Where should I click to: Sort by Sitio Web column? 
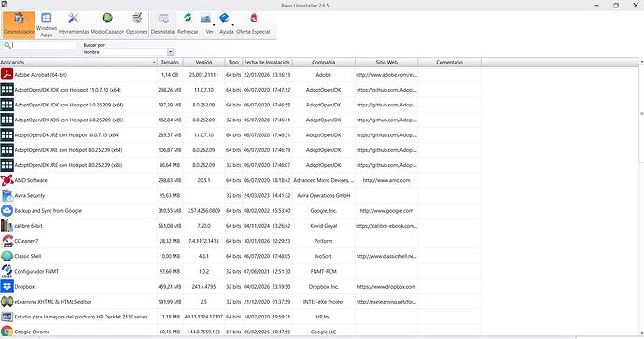[386, 62]
